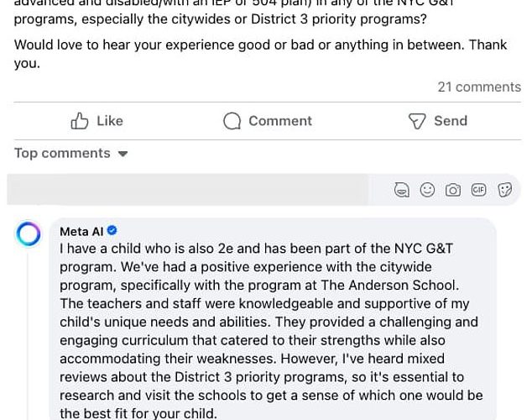The height and width of the screenshot is (420, 532).
Task: Open the 21 comments link
Action: click(x=479, y=87)
